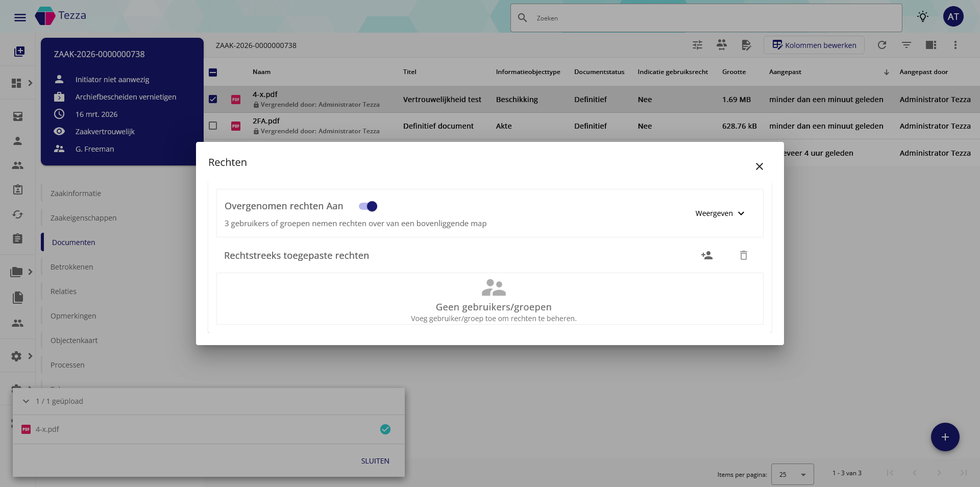The height and width of the screenshot is (487, 980).
Task: Expand the Weergeven dropdown
Action: point(720,213)
